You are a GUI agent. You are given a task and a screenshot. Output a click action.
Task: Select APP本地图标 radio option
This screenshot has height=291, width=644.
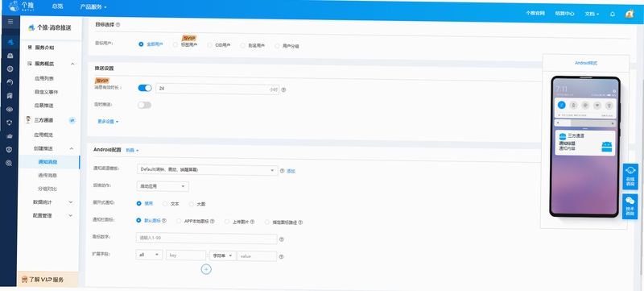coord(179,221)
